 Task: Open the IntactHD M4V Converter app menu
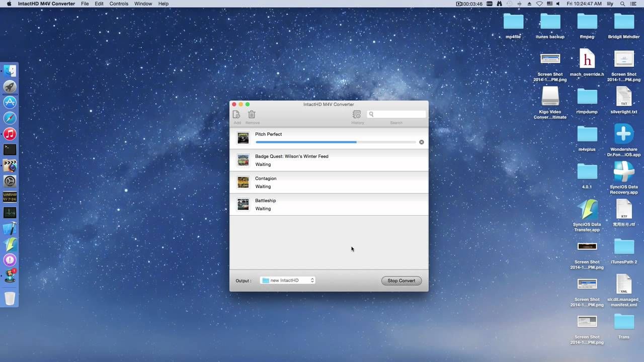tap(46, 4)
